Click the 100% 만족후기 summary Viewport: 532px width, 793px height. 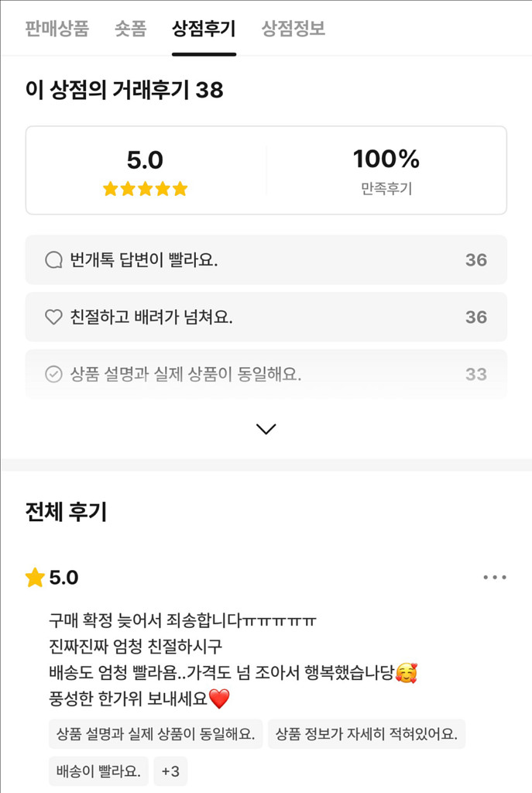click(386, 170)
